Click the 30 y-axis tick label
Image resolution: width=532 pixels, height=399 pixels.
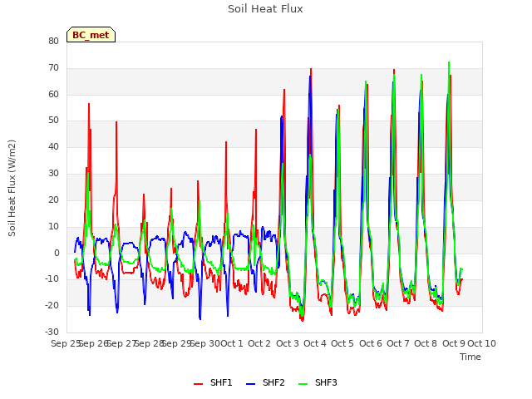[x=53, y=174]
